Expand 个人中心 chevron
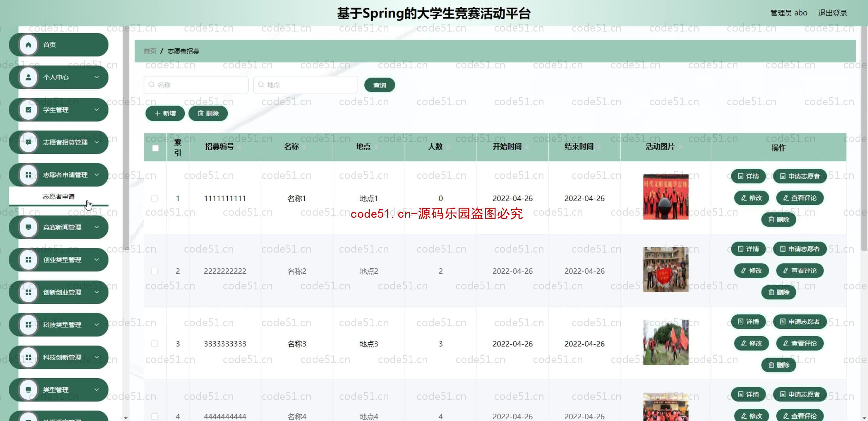Image resolution: width=868 pixels, height=421 pixels. (x=97, y=77)
